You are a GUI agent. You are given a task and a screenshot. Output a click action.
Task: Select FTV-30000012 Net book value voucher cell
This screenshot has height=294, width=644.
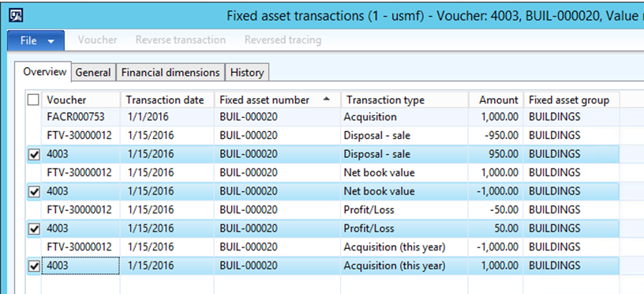[81, 173]
